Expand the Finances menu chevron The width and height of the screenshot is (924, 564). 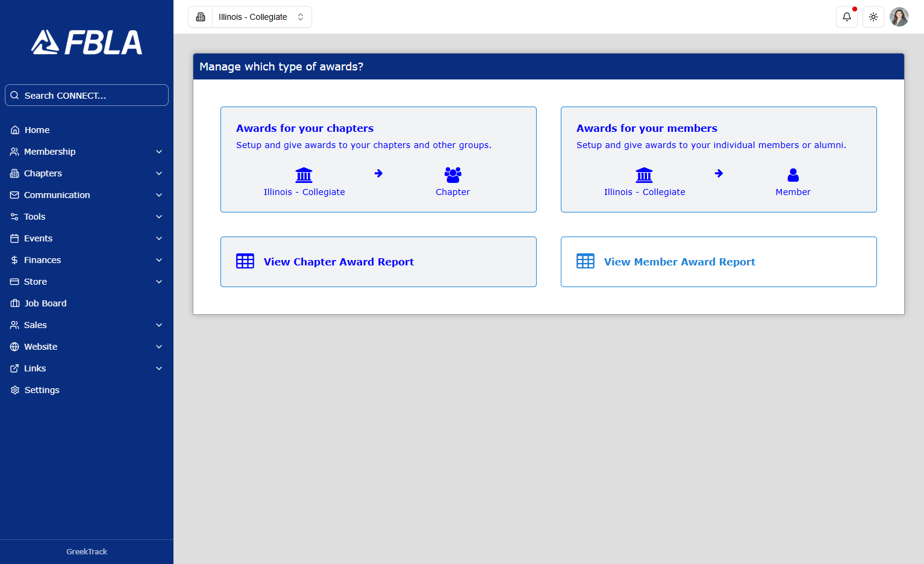tap(159, 260)
